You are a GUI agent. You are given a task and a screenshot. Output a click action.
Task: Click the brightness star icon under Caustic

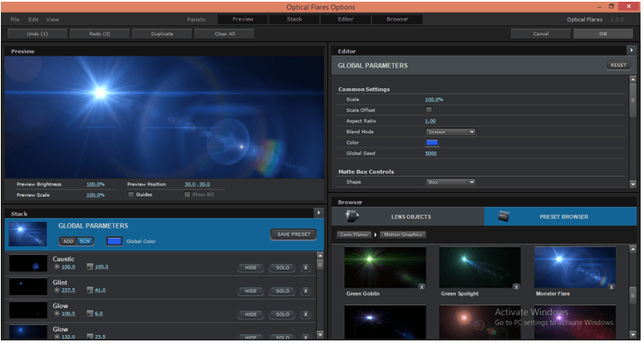point(57,267)
